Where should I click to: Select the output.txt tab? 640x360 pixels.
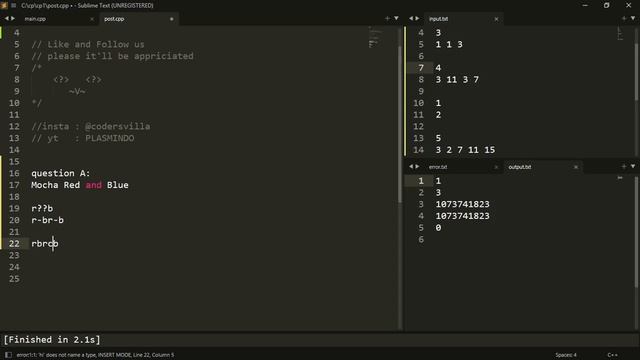click(520, 167)
